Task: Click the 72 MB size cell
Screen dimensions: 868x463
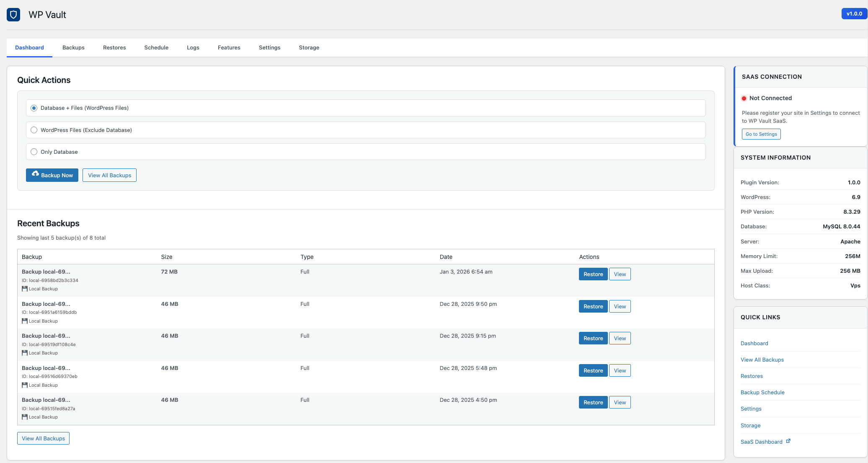Action: [169, 272]
